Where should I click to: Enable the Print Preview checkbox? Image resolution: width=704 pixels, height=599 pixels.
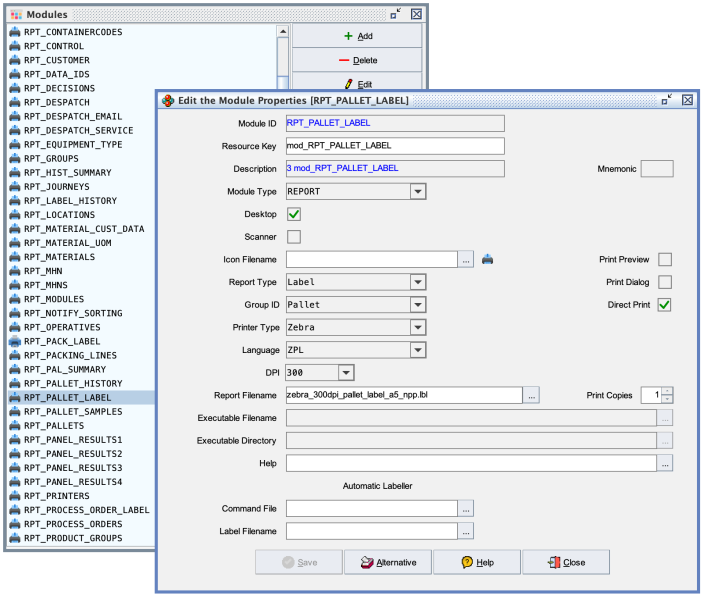pyautogui.click(x=665, y=260)
